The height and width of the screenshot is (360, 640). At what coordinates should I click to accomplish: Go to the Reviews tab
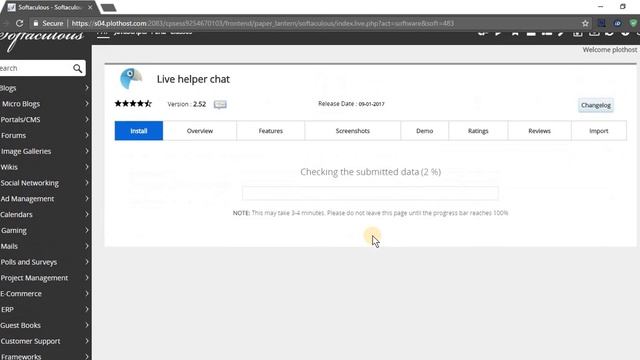[539, 131]
